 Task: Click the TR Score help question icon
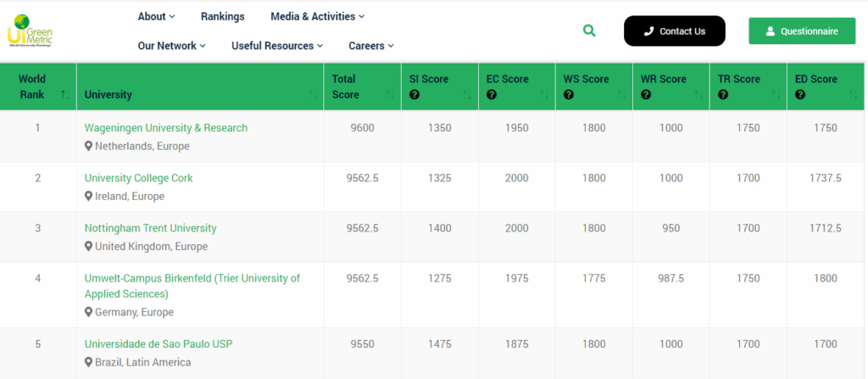click(723, 95)
